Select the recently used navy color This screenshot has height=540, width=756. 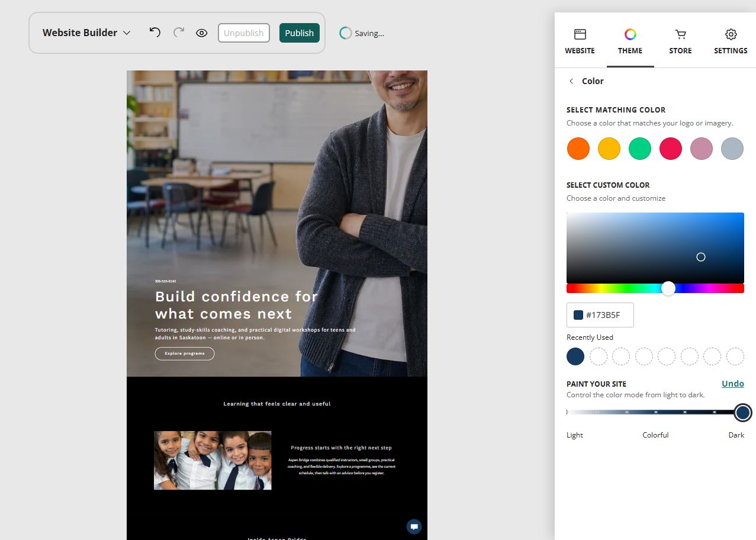[575, 356]
